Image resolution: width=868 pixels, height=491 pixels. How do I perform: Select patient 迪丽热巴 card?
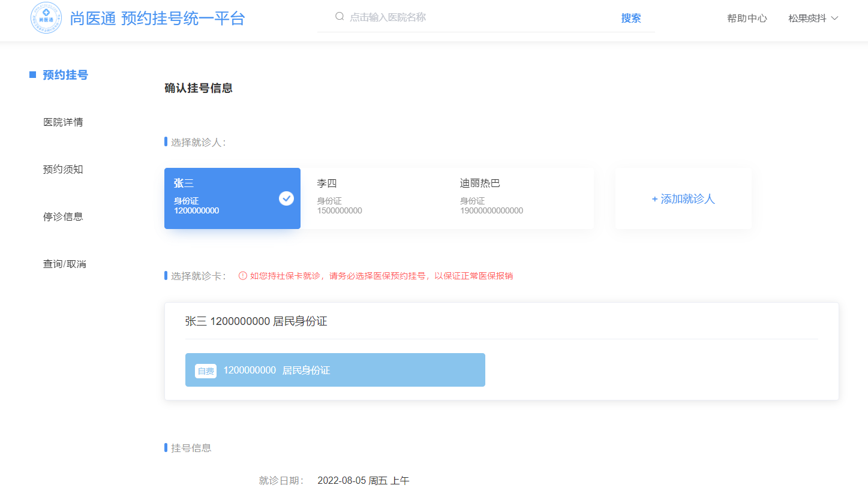pyautogui.click(x=519, y=198)
